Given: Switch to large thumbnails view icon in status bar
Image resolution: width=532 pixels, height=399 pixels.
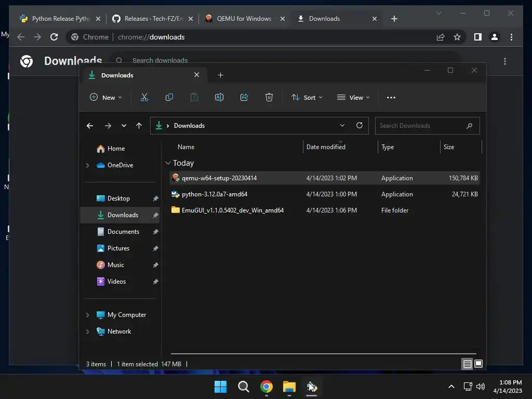Looking at the screenshot, I should point(478,364).
